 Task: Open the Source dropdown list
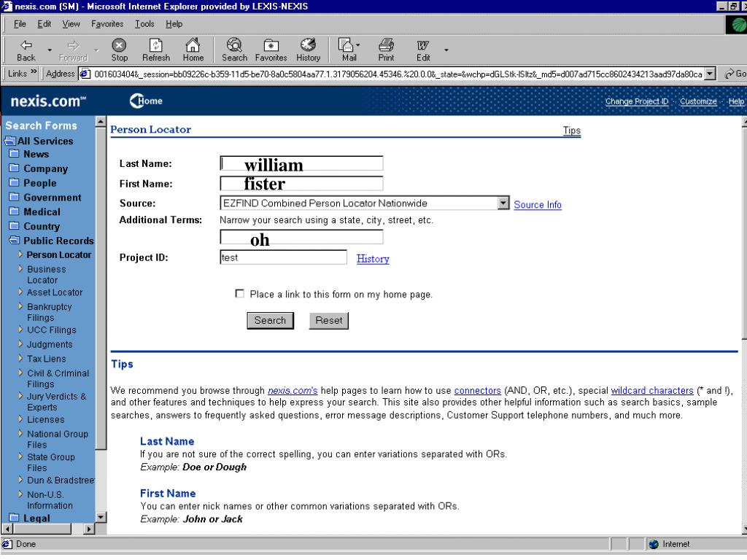click(503, 203)
